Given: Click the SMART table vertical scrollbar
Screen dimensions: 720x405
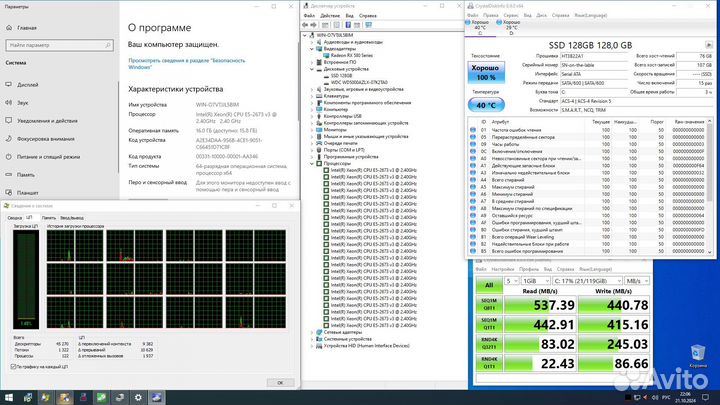Looking at the screenshot, I should click(710, 186).
